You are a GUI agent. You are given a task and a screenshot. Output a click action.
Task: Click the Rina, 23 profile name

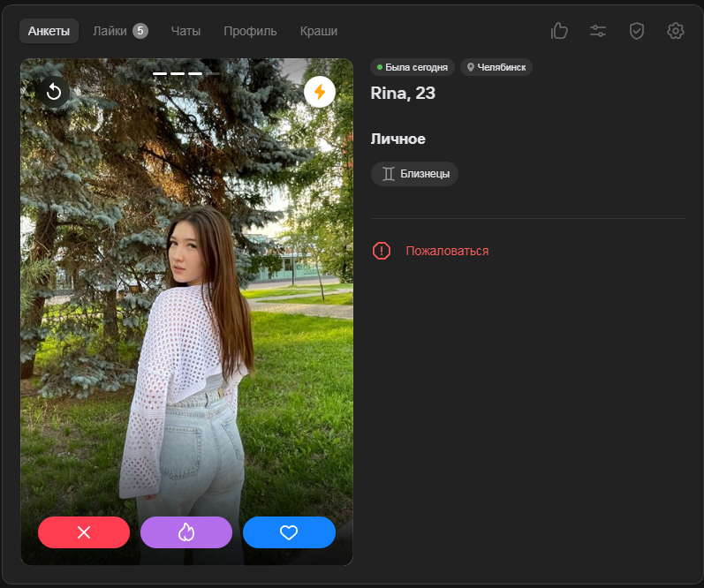403,93
